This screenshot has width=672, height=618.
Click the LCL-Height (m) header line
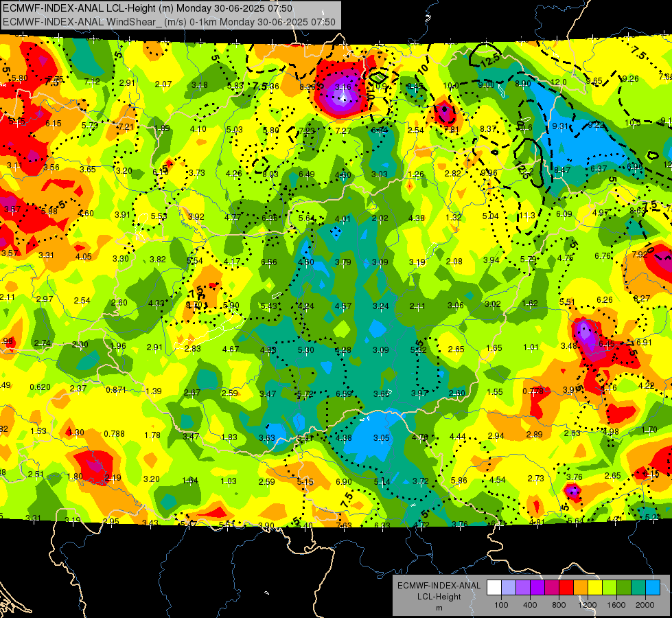pyautogui.click(x=148, y=8)
